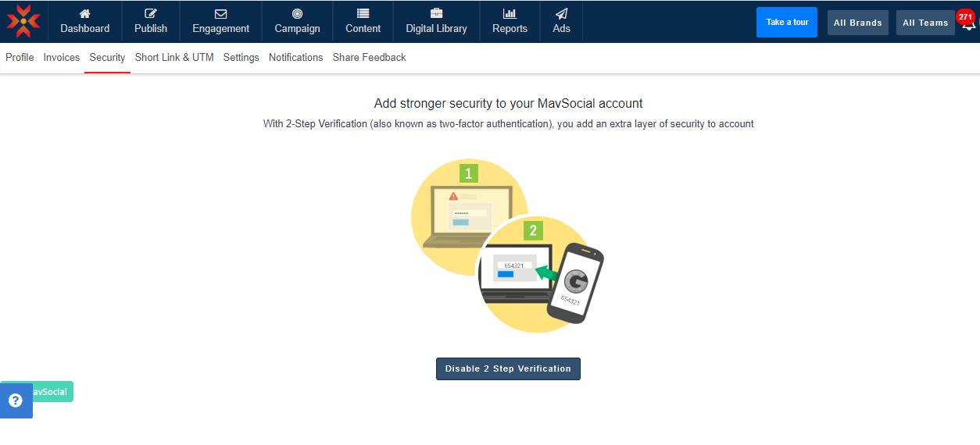This screenshot has width=980, height=445.
Task: Click the two-step verification illustration
Action: 507,245
